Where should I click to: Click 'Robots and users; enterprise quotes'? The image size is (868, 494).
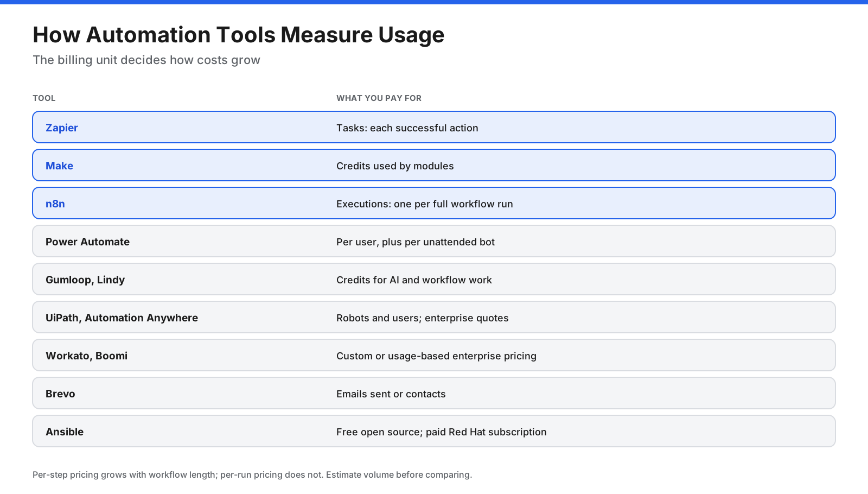tap(423, 318)
